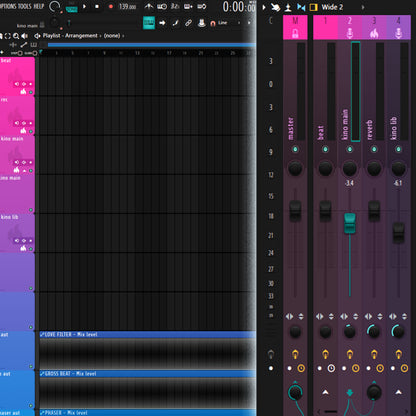Toggle the metronome icon in the top toolbar
Screen dimensions: 416x416
pos(149,6)
